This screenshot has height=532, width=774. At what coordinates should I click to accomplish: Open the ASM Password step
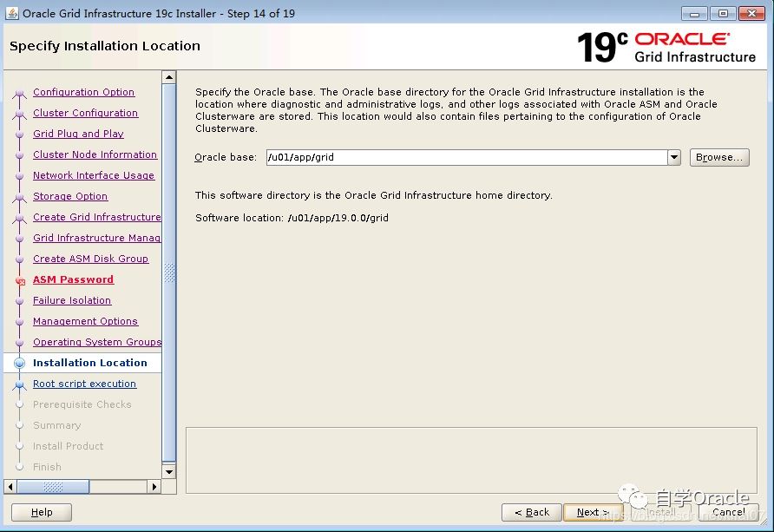(x=73, y=279)
